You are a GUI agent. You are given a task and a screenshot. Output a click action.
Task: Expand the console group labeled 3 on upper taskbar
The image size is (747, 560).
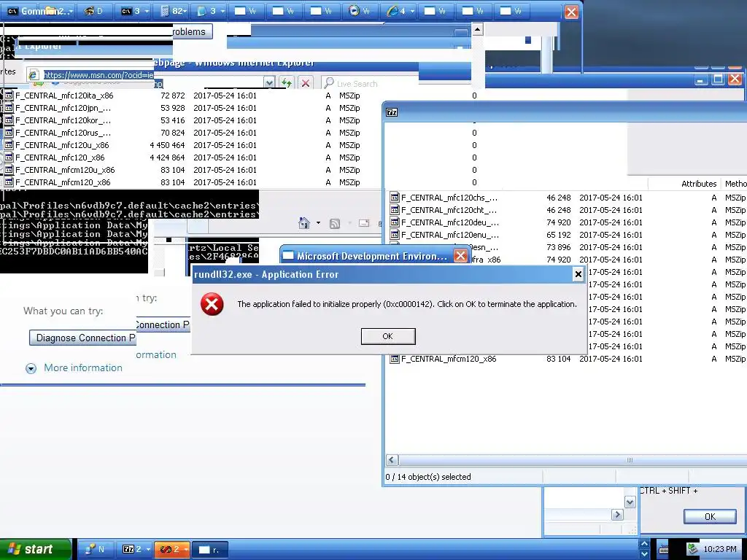click(134, 11)
